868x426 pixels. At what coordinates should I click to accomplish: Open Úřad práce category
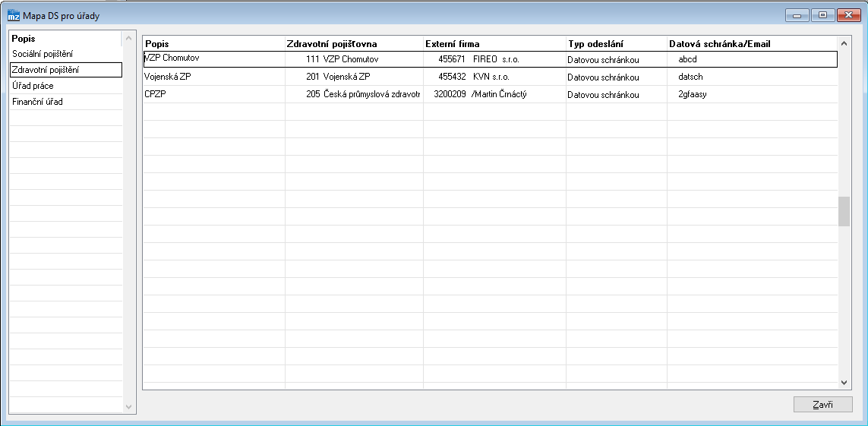(33, 86)
